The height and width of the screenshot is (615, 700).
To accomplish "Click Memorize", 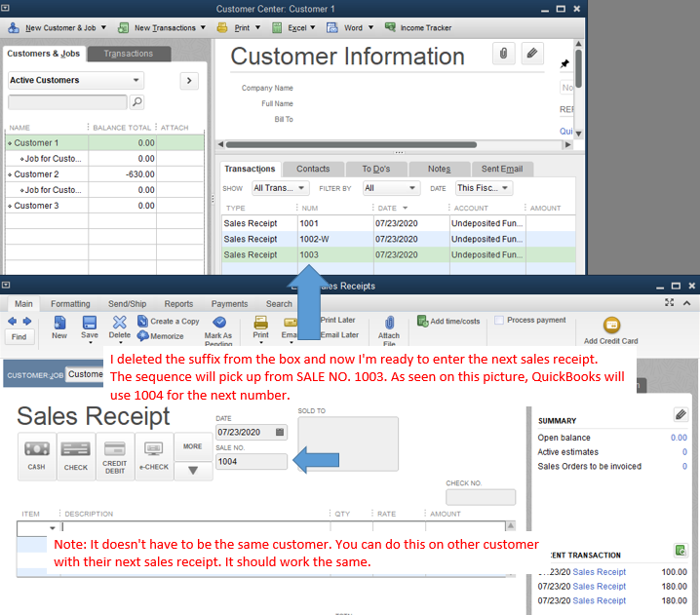I will [160, 336].
